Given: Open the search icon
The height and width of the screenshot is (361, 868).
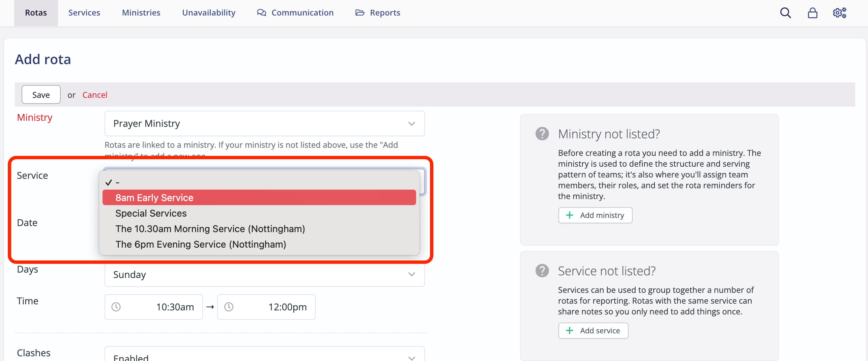Looking at the screenshot, I should point(785,13).
